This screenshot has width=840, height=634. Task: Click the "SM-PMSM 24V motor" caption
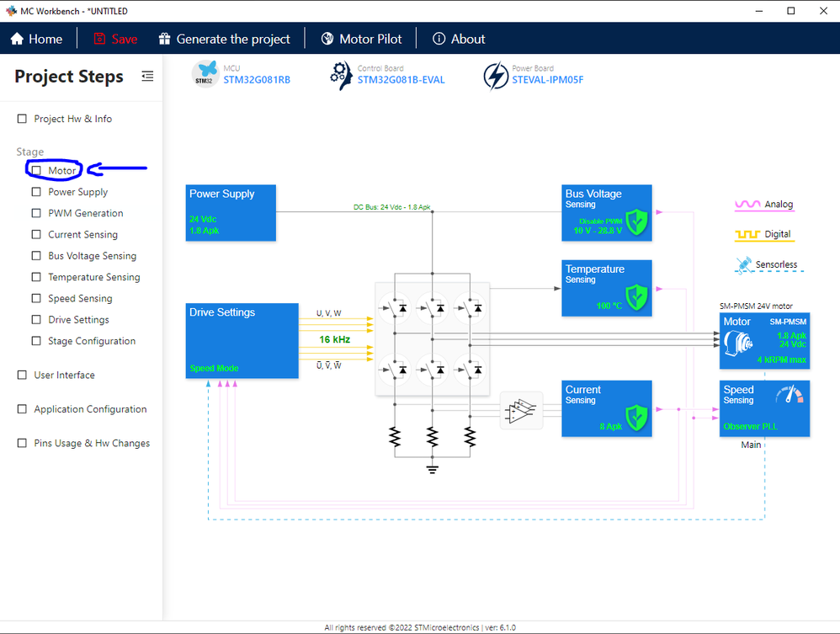[x=756, y=306]
